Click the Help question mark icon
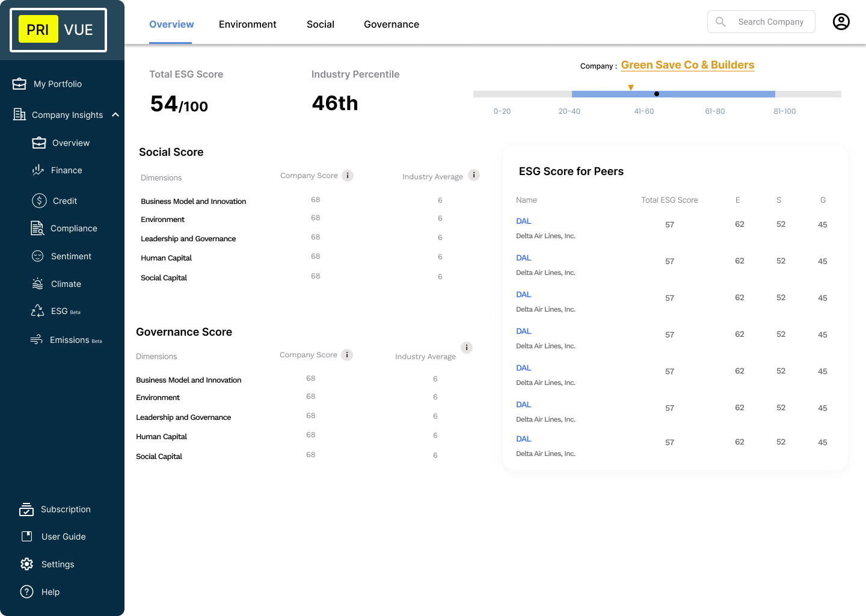The height and width of the screenshot is (616, 866). pos(27,591)
